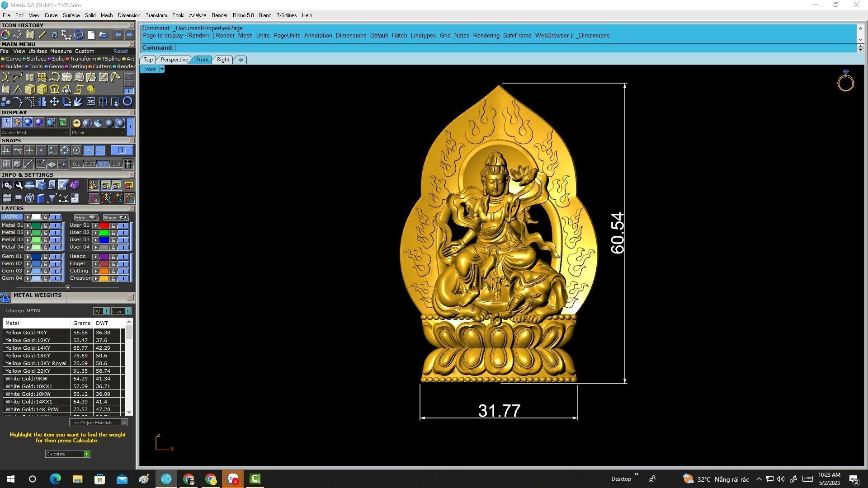Open the Plastic material dropdown
Viewport: 868px width, 488px height.
pos(98,133)
